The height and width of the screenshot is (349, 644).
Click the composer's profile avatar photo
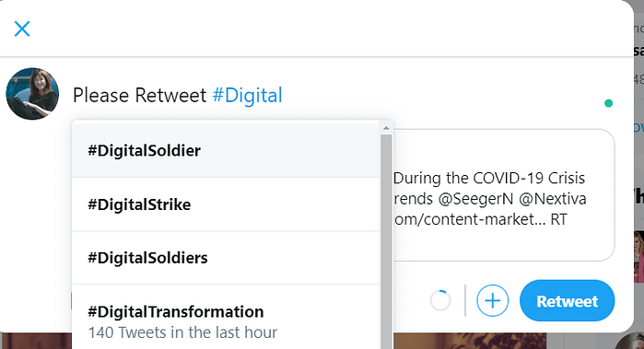[x=32, y=94]
